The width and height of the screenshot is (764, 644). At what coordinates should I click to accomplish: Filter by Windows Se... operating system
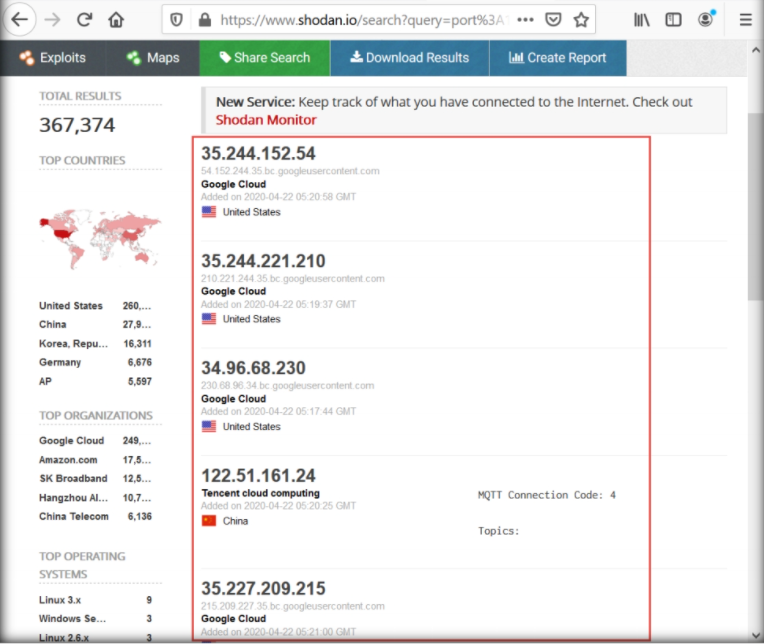click(72, 619)
